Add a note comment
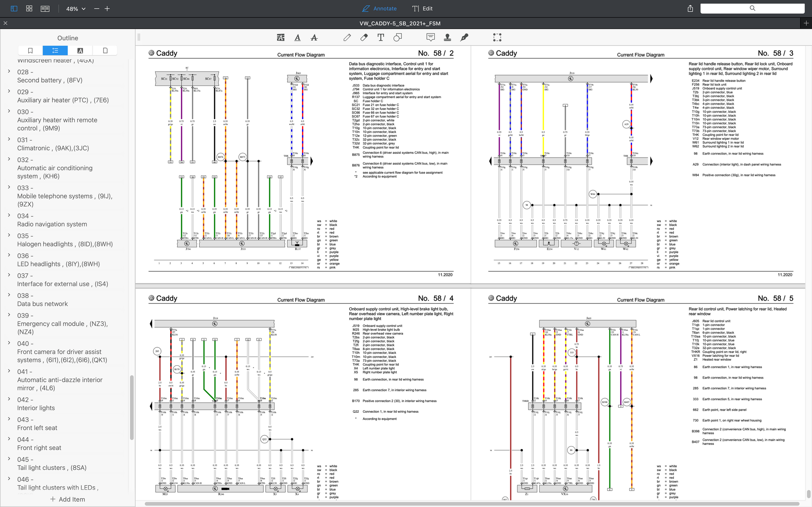812x507 pixels. 431,38
